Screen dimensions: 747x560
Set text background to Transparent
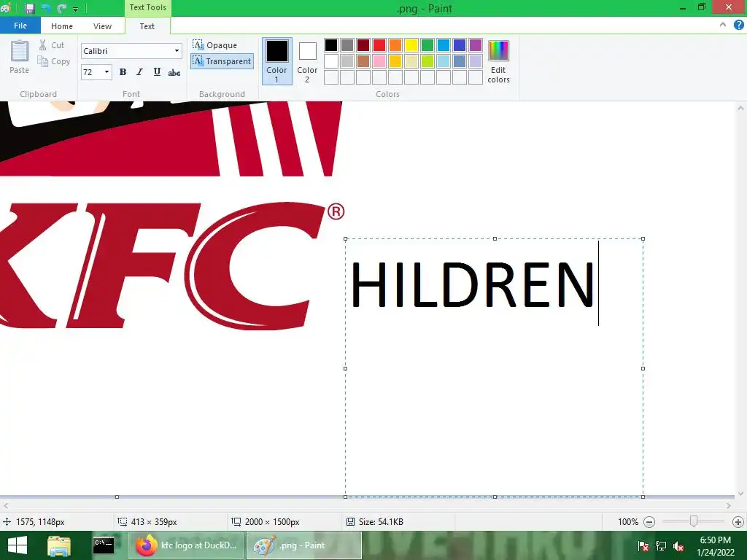point(222,61)
